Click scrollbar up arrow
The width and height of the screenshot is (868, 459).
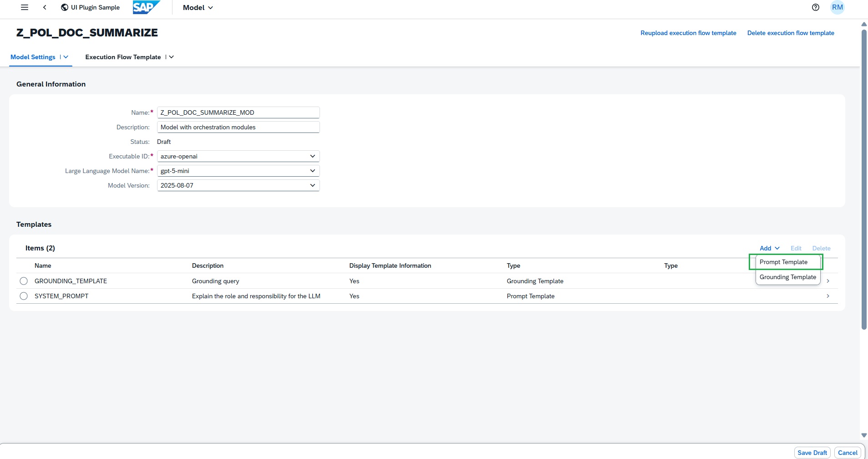click(864, 24)
